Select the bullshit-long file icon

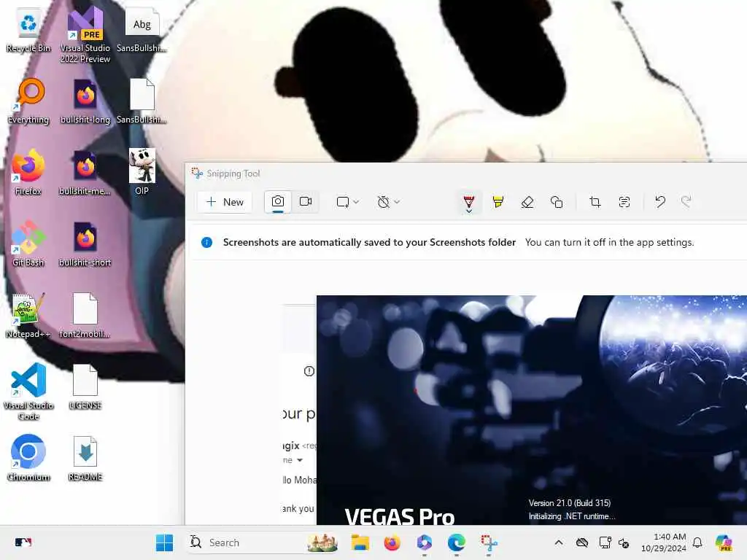pos(85,101)
